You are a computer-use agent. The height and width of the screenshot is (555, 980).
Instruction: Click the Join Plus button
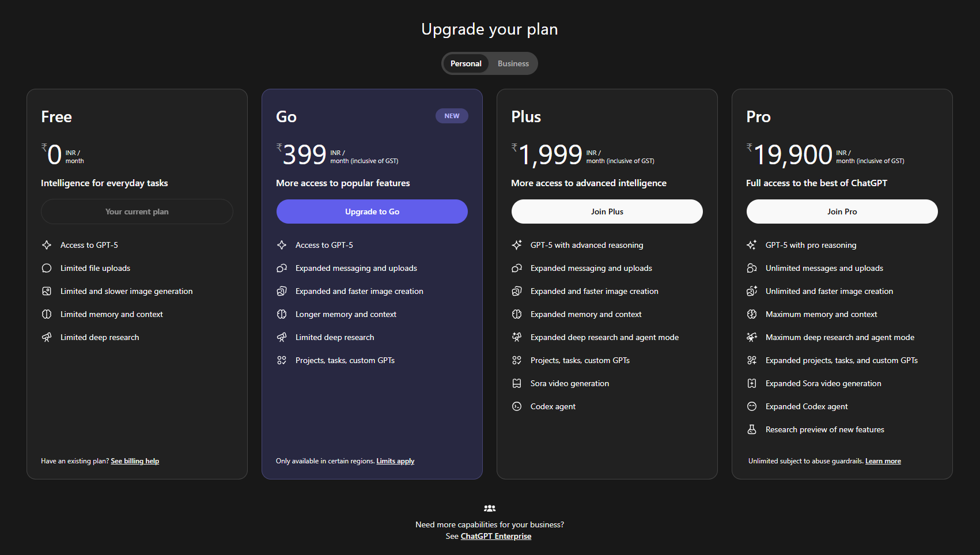pyautogui.click(x=607, y=212)
